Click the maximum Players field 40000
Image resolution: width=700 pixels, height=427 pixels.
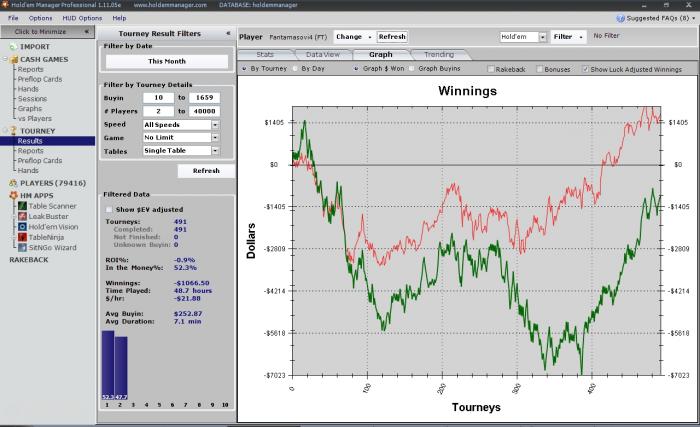[x=204, y=111]
